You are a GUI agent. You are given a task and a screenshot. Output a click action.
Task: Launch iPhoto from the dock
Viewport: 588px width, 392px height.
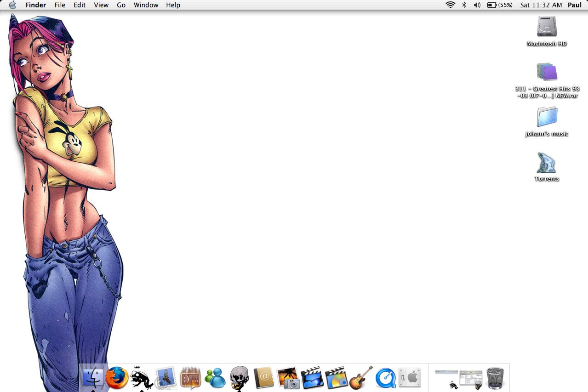[288, 378]
